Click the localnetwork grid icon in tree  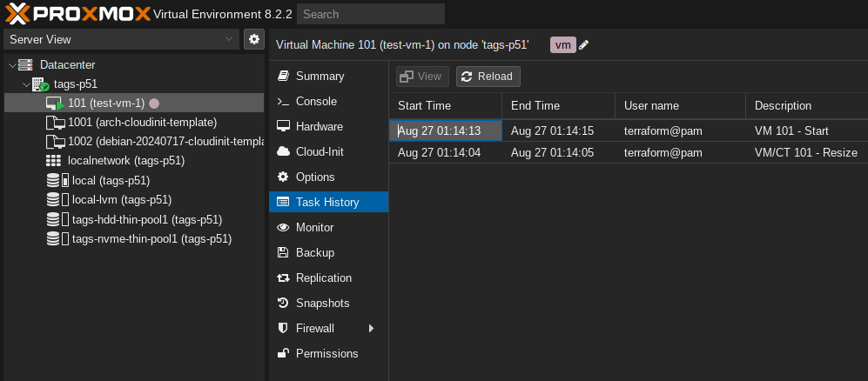pyautogui.click(x=53, y=161)
